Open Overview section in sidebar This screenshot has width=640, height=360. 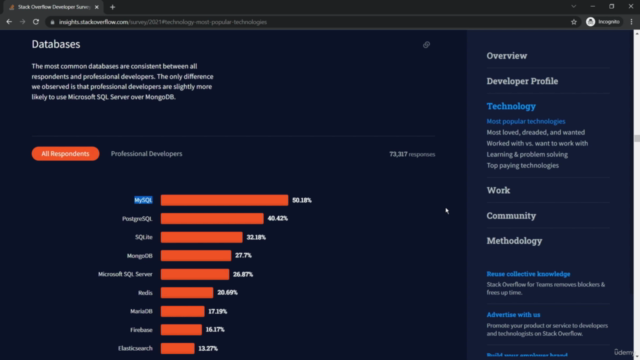[507, 56]
